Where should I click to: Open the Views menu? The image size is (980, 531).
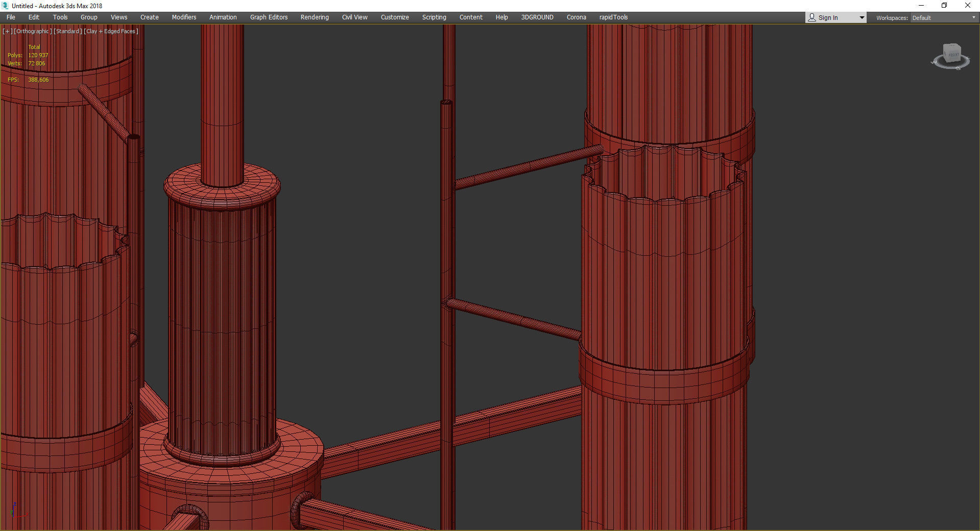(119, 17)
